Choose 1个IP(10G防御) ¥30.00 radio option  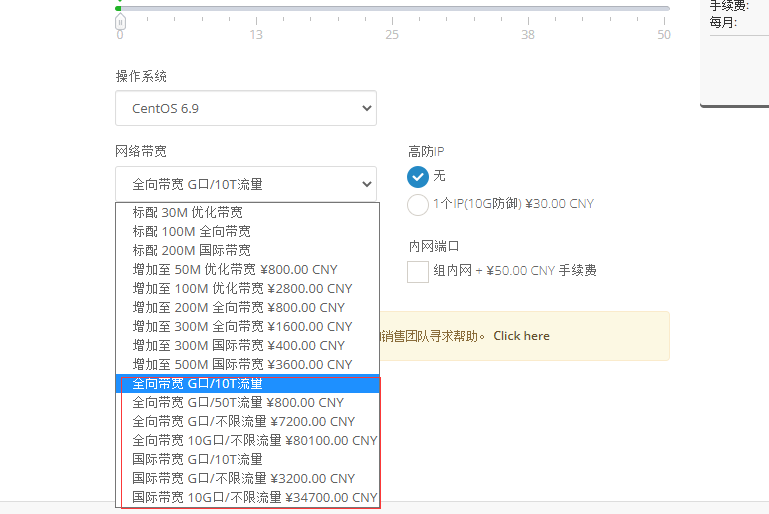(418, 204)
